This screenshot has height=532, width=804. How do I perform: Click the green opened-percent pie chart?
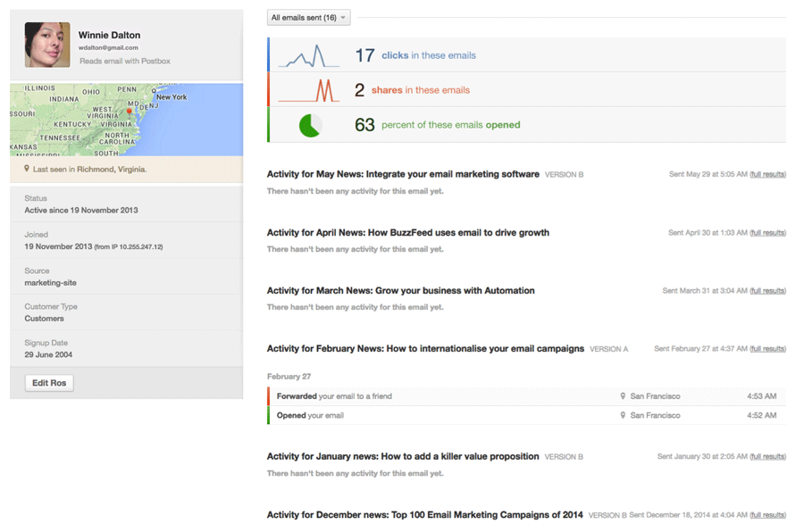click(x=309, y=126)
